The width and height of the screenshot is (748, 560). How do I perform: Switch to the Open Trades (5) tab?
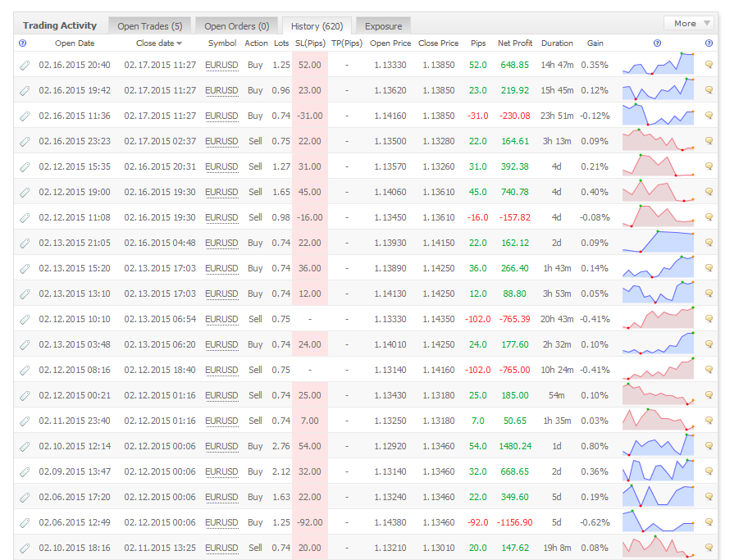point(149,26)
